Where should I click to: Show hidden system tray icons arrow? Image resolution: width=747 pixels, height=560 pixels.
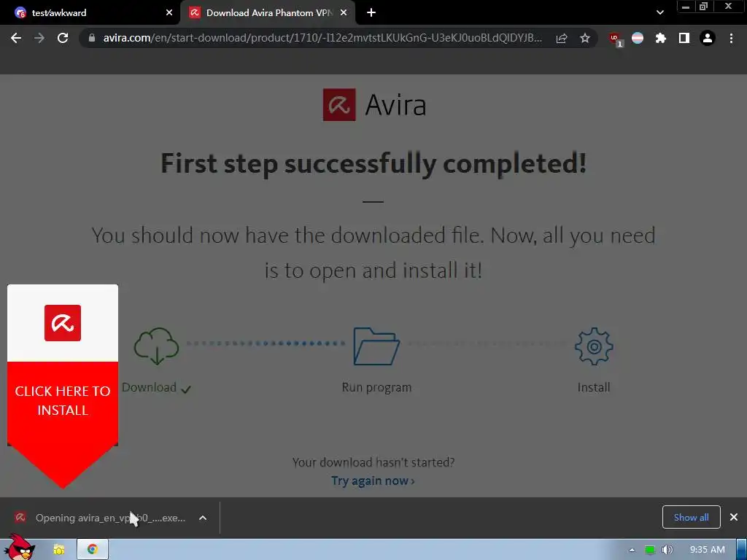click(632, 550)
